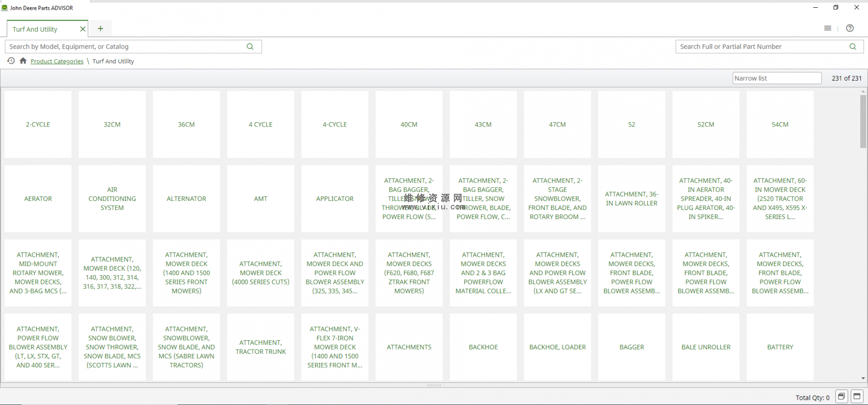Open SNOW BLOWER (SCOTTS LAWN) tile

click(x=112, y=347)
